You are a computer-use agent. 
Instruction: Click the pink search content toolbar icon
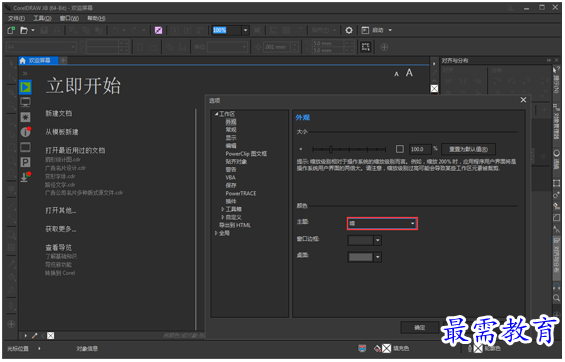coord(158,30)
